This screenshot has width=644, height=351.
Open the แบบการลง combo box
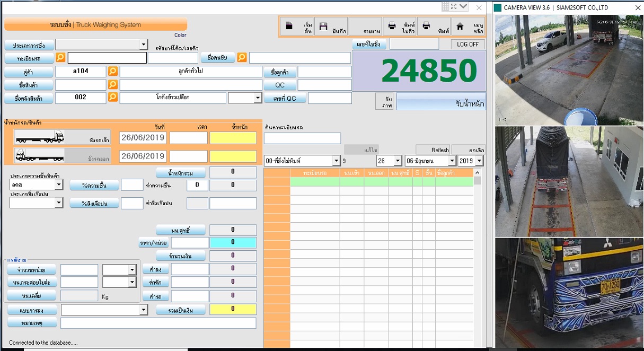tap(143, 310)
